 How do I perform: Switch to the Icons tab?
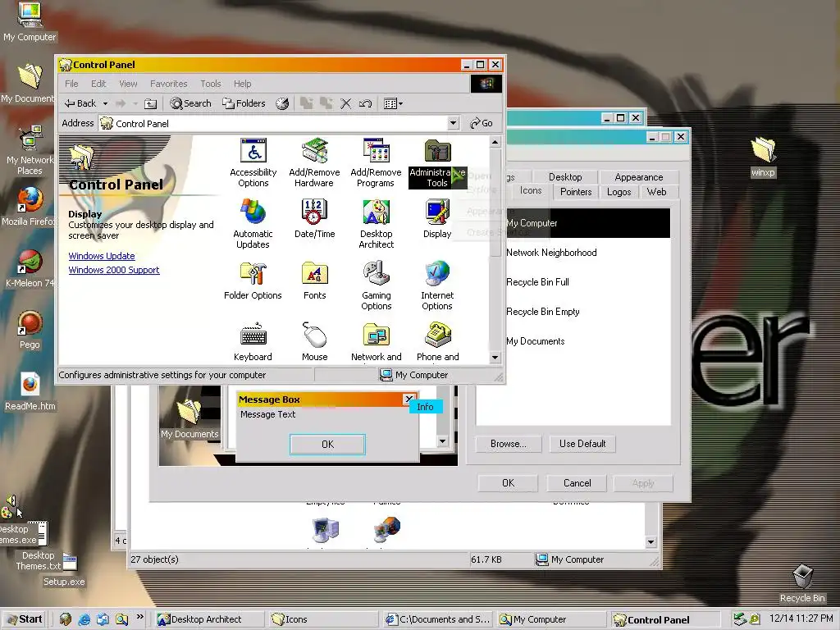coord(531,190)
